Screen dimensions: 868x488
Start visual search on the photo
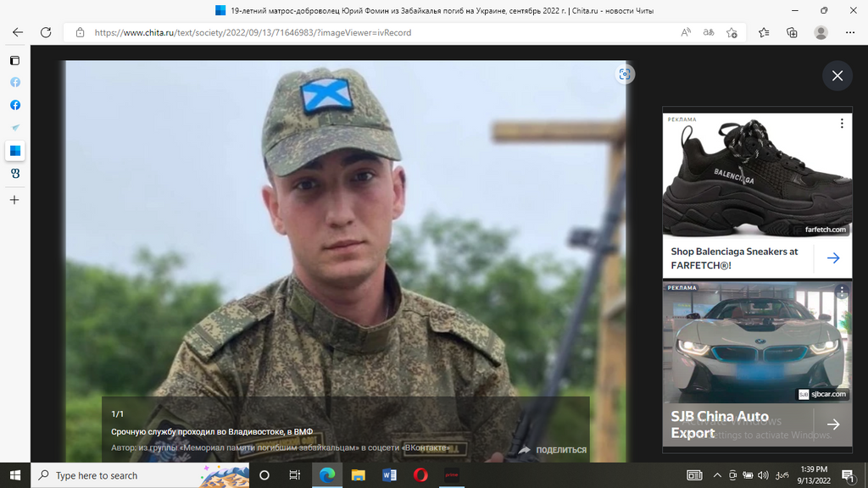[x=625, y=75]
